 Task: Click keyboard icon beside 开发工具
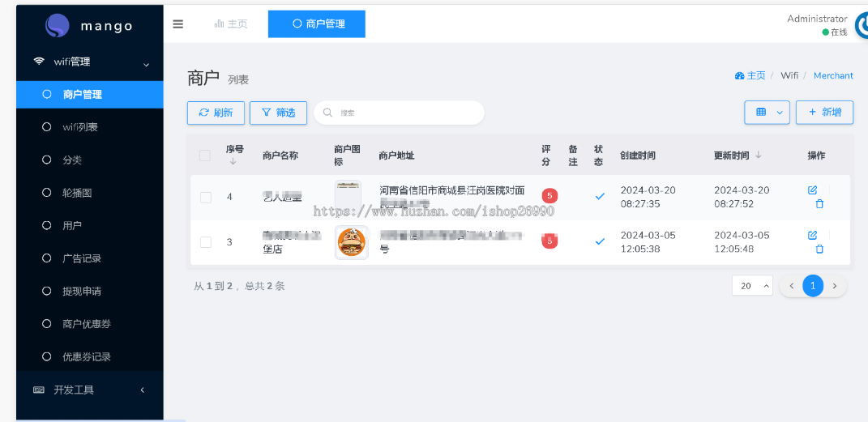(39, 390)
